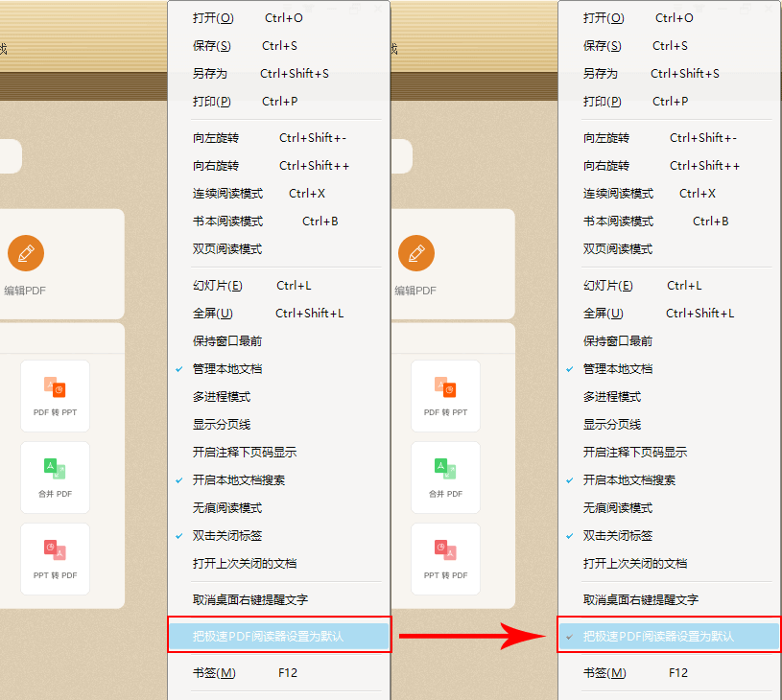Open the PPT 转 PDF tool in the left-hand panel
The width and height of the screenshot is (782, 700).
coord(55,558)
